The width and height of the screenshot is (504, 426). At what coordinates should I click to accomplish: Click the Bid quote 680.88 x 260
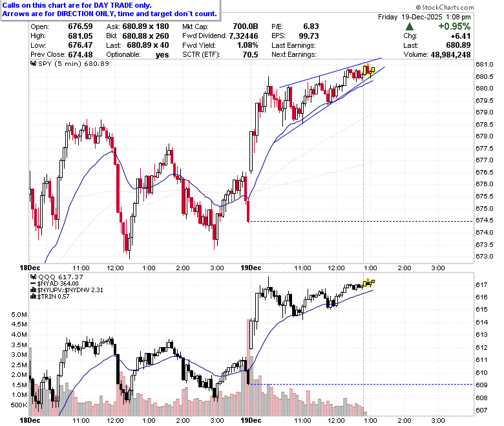point(145,36)
